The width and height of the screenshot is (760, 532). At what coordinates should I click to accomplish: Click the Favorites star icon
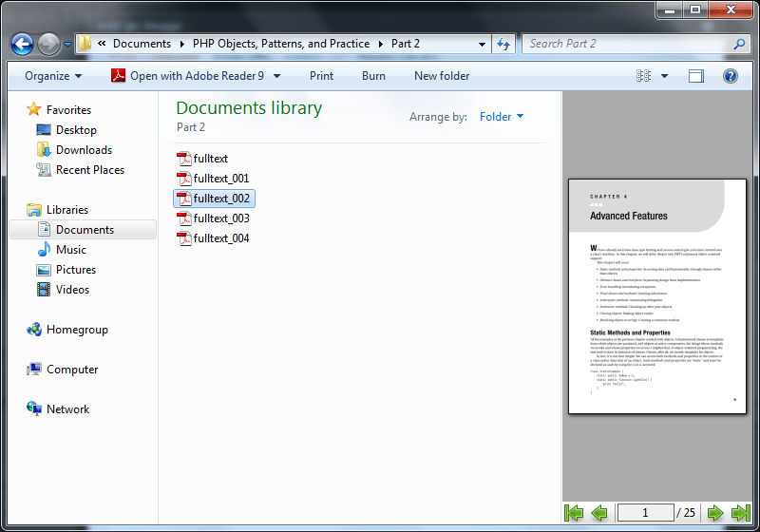(33, 109)
